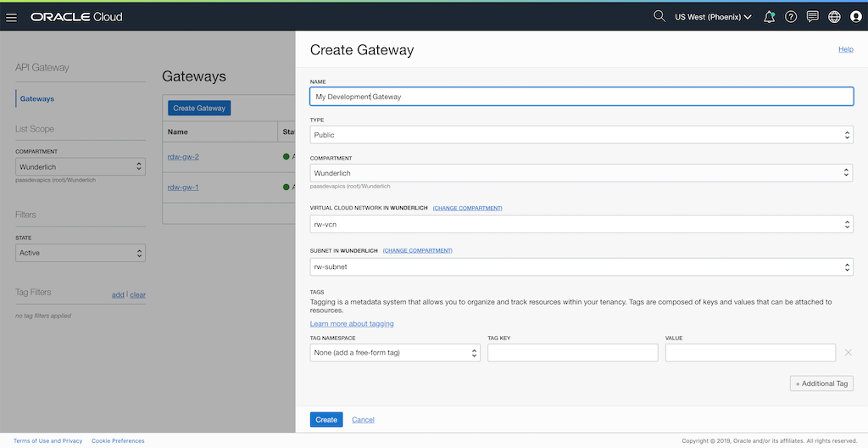Open the Tag Namespace dropdown
The image size is (868, 448).
tap(395, 352)
